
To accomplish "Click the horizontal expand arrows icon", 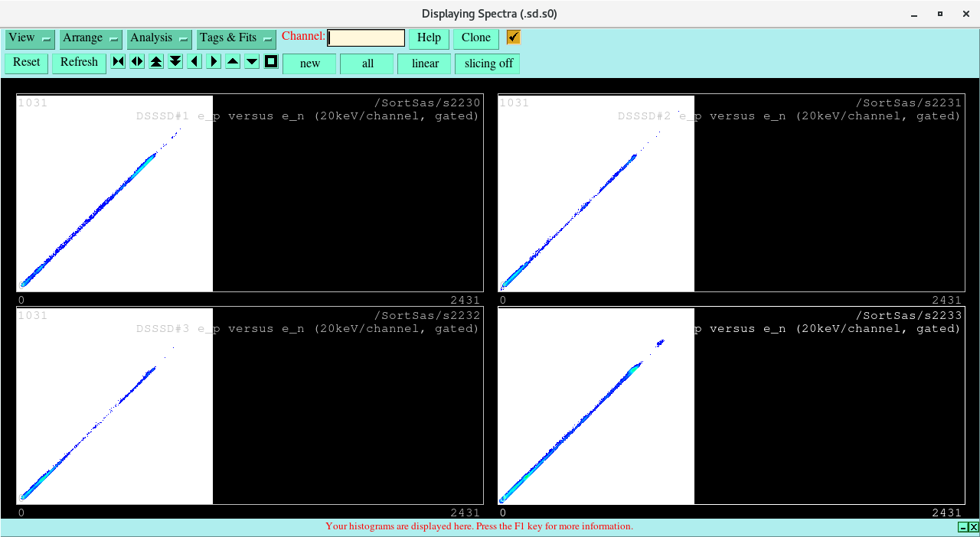I will (x=136, y=61).
